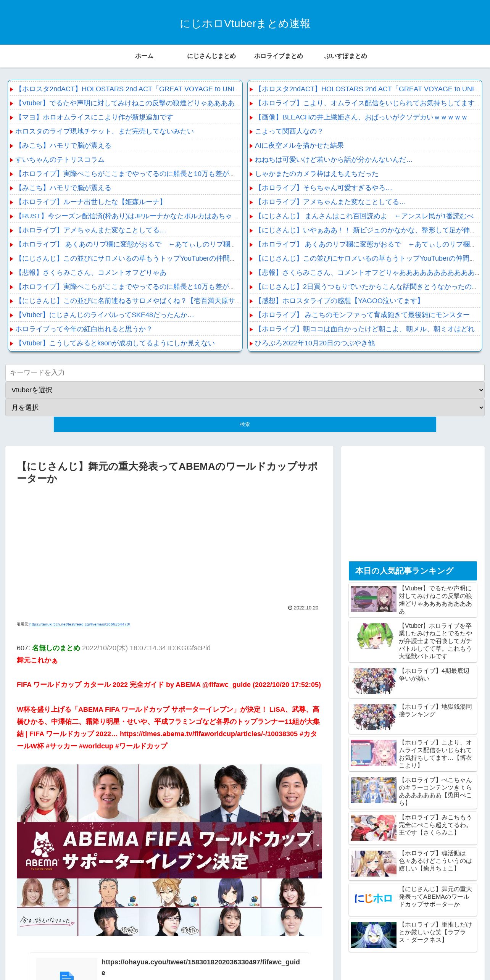Open the ホロライブまとめ menu item
Image resolution: width=490 pixels, height=980 pixels.
[x=279, y=56]
